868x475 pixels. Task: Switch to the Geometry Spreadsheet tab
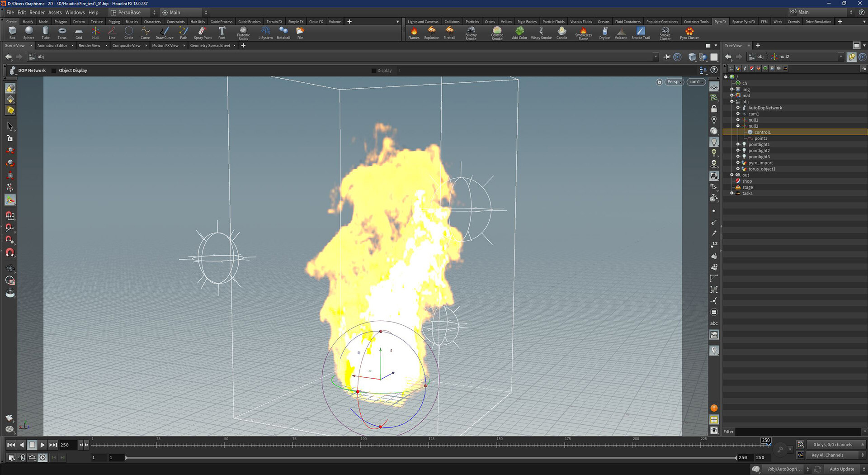tap(210, 45)
